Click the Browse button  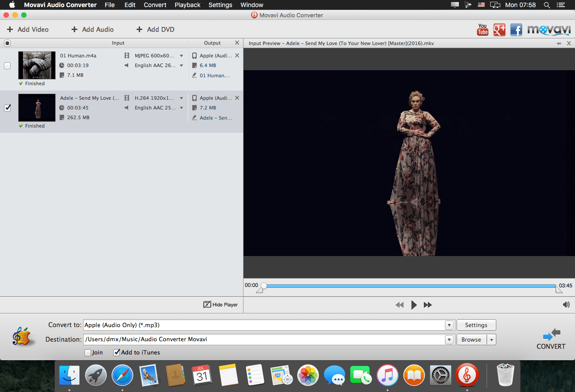(471, 339)
